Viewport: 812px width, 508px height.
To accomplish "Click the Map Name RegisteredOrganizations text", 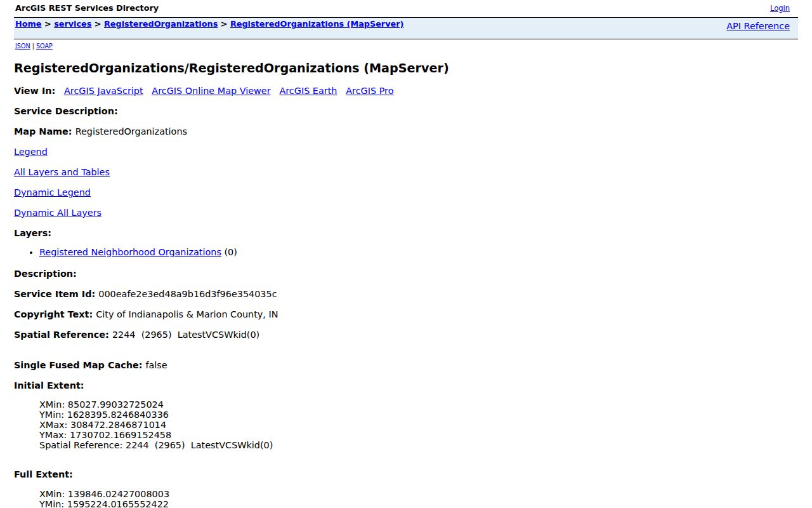I will click(x=131, y=131).
